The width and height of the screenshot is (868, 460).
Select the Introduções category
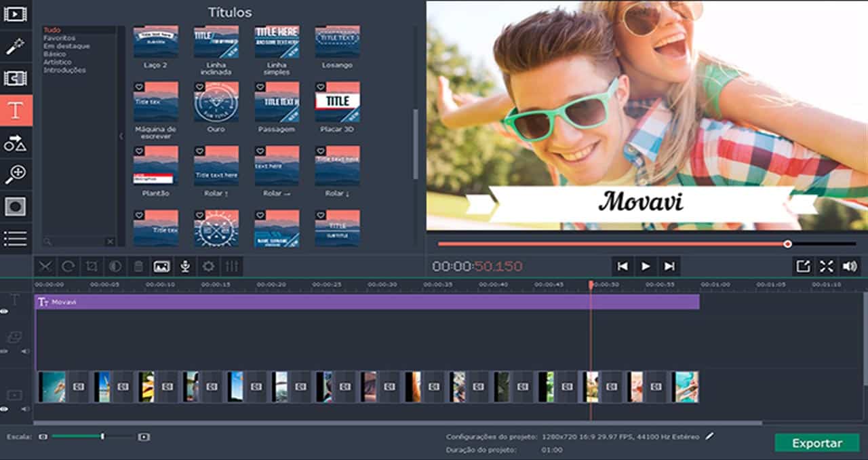[x=64, y=71]
